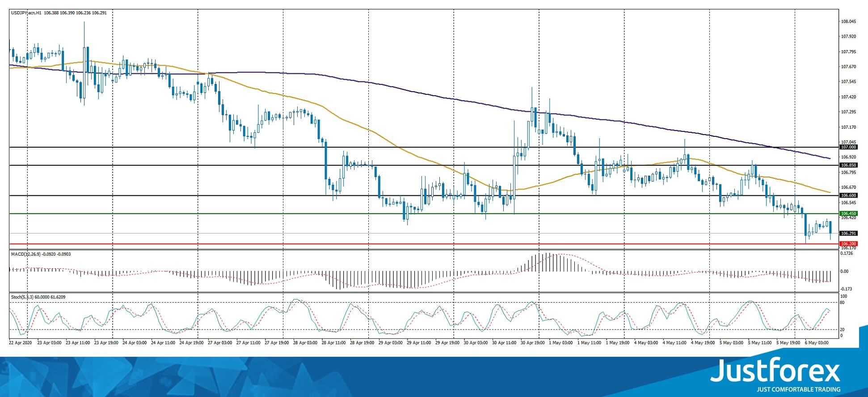Click the 28 Apr 03:00 time label
The image size is (868, 397).
306,343
